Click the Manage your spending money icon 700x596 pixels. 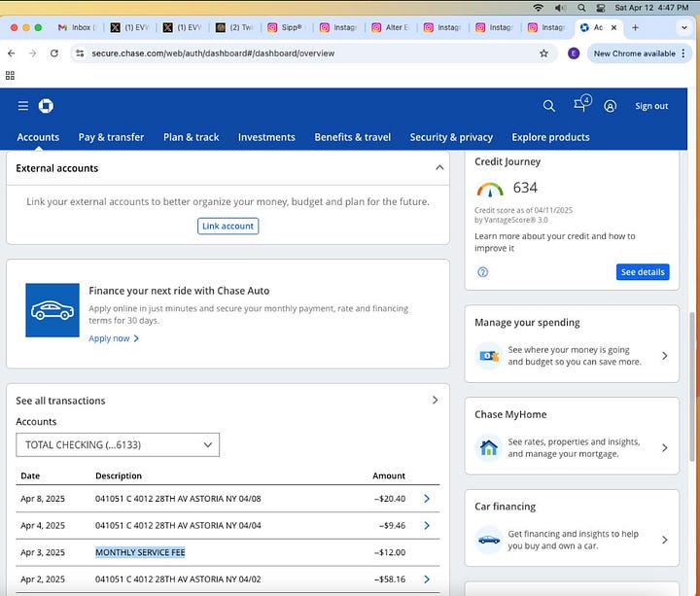tap(489, 356)
